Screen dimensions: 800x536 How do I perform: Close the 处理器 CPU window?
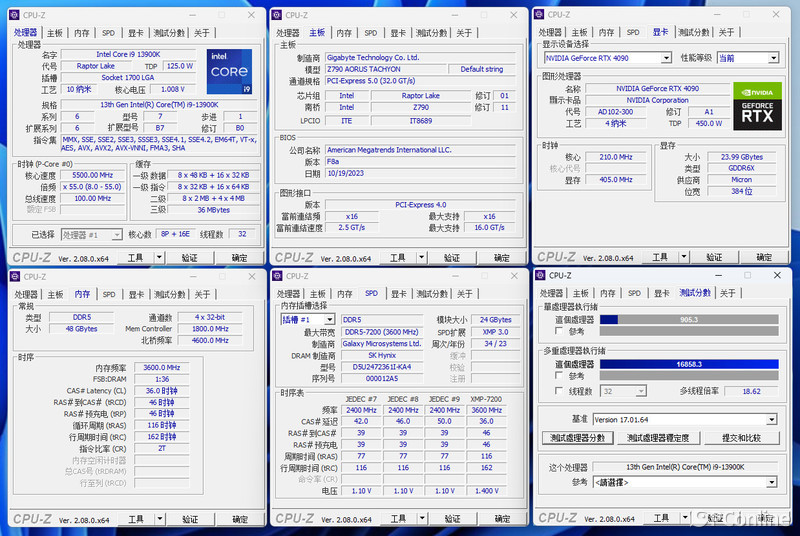coord(251,15)
